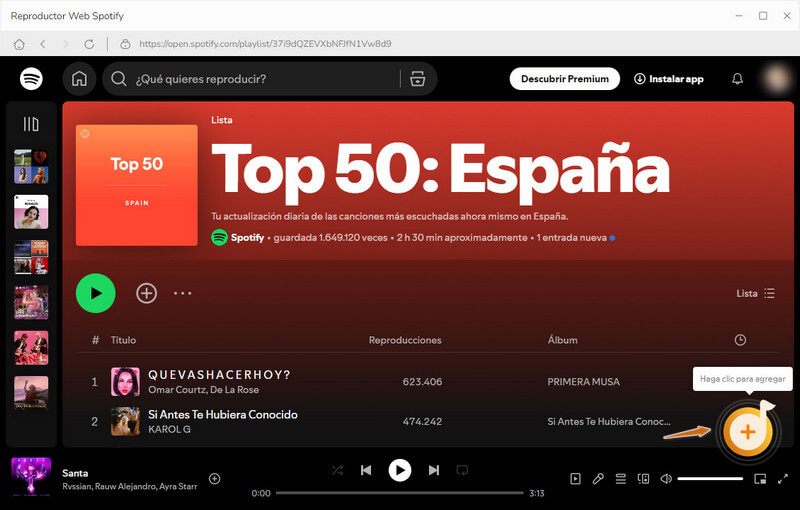Screen dimensions: 800x510
Task: Show lyrics with microphone icon
Action: click(x=598, y=478)
